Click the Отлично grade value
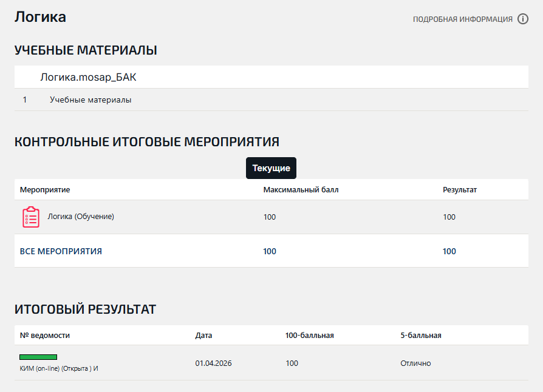Viewport: 543px width, 392px height. point(415,363)
